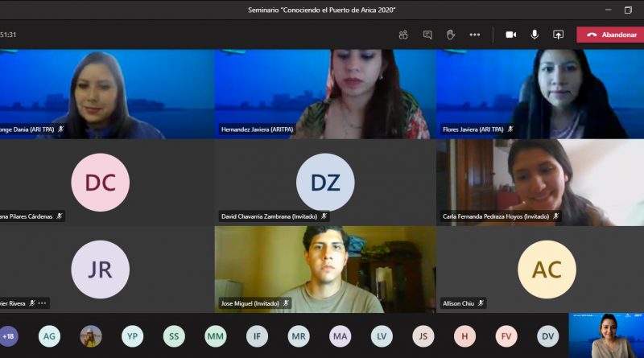The image size is (644, 358).
Task: Open the More actions ellipsis menu
Action: (475, 35)
